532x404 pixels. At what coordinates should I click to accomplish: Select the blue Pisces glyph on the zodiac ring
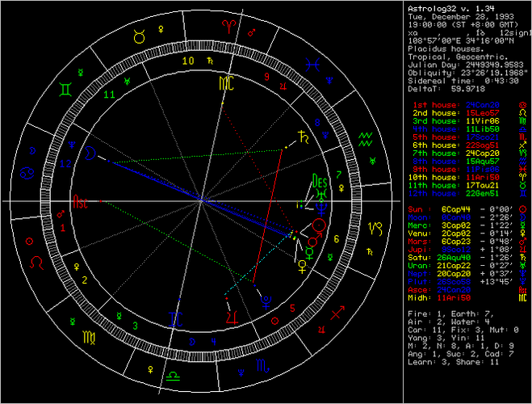tap(312, 65)
